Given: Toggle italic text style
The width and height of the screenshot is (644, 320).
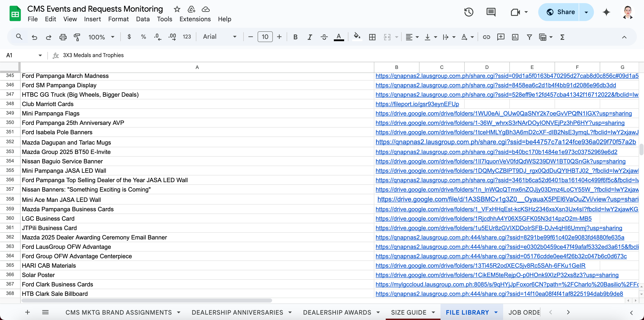Looking at the screenshot, I should coord(309,37).
